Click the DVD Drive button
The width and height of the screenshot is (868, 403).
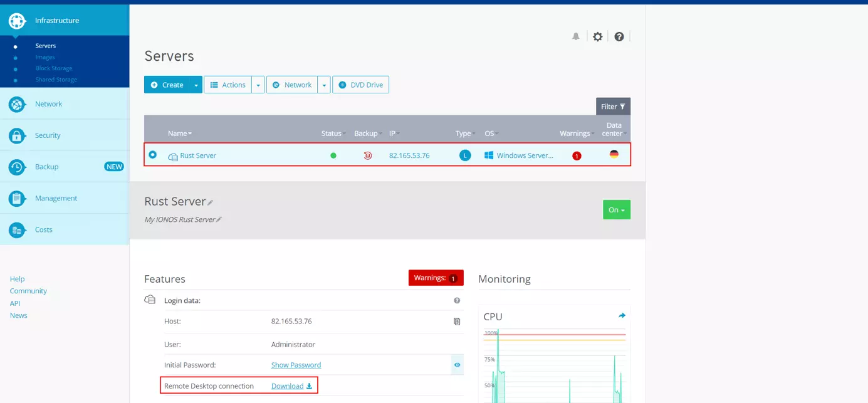point(360,85)
